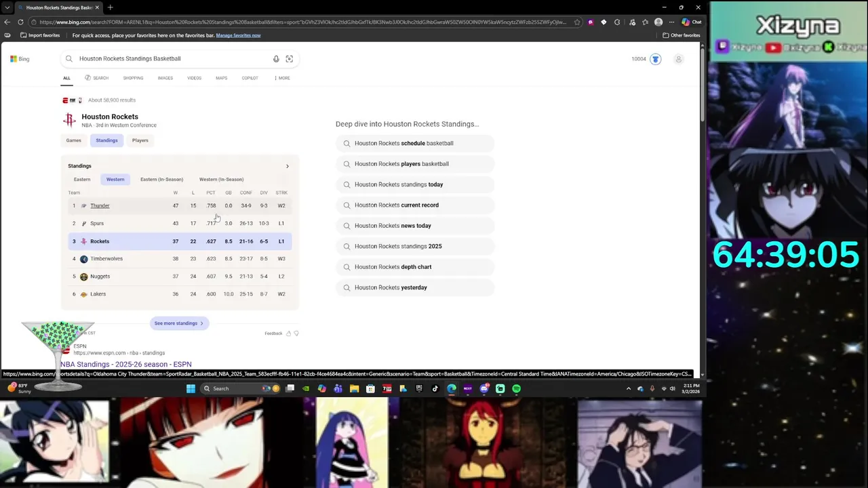Show hidden system tray icons chevron
This screenshot has width=868, height=488.
coord(629,388)
